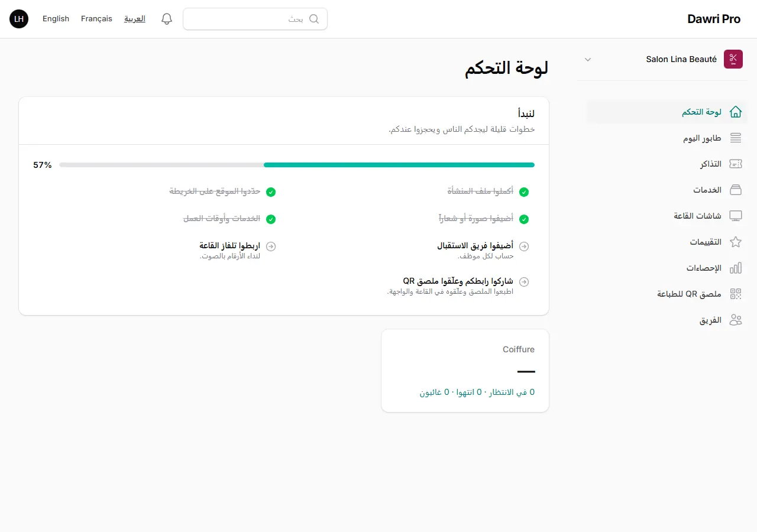This screenshot has height=532, width=757.
Task: Click the people icon beside الفريق
Action: 736,320
